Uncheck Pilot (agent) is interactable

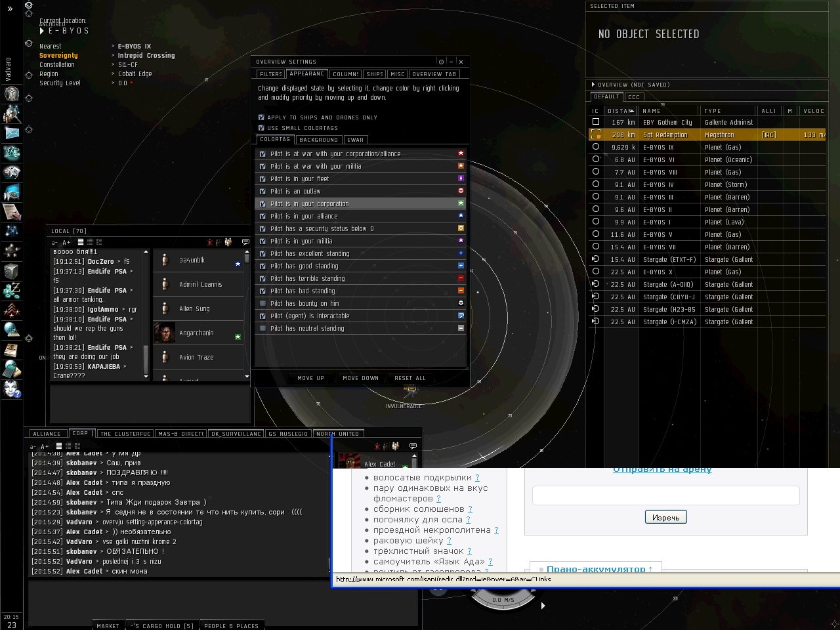[x=262, y=316]
